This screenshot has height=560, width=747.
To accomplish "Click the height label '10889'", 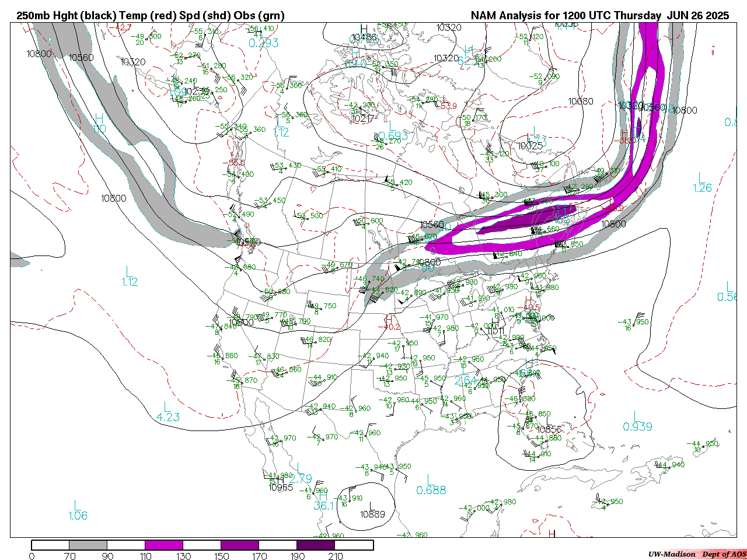I will [372, 514].
